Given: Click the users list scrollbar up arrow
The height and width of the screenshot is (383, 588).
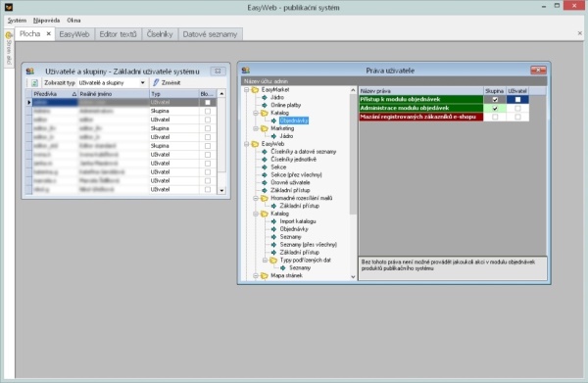Looking at the screenshot, I should point(221,94).
